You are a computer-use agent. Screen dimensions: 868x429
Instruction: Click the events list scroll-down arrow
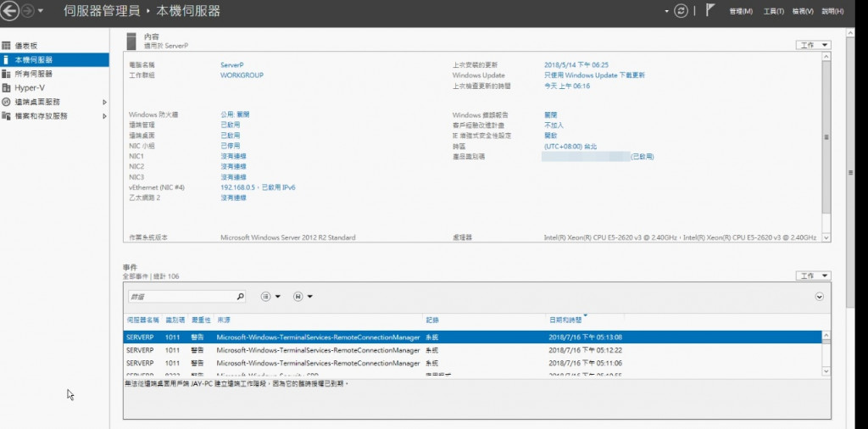pyautogui.click(x=826, y=371)
